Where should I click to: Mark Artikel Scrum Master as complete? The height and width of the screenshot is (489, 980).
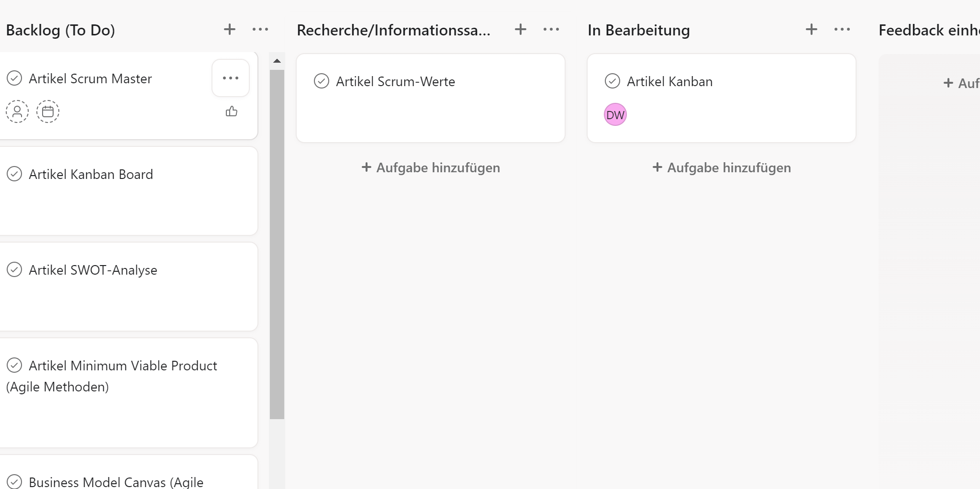pos(14,78)
